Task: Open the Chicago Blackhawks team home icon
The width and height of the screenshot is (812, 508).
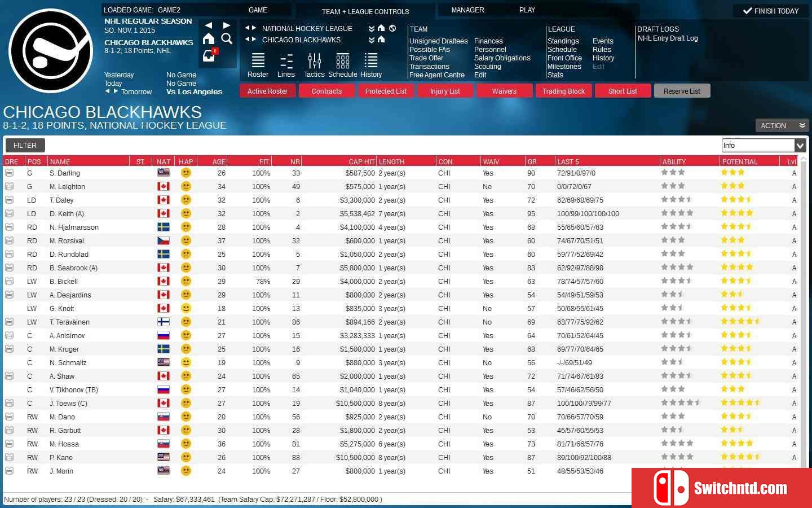Action: coord(381,40)
